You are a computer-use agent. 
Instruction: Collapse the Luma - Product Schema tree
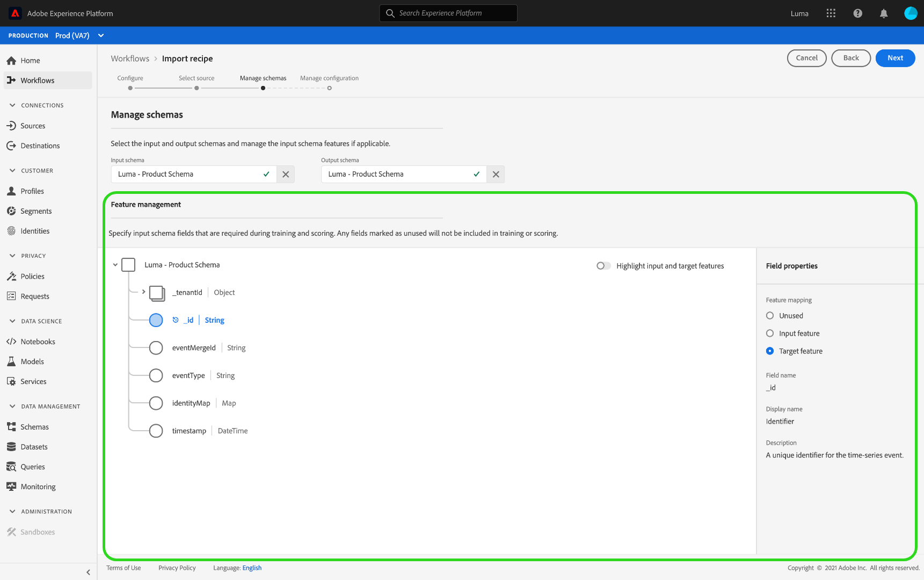tap(115, 265)
